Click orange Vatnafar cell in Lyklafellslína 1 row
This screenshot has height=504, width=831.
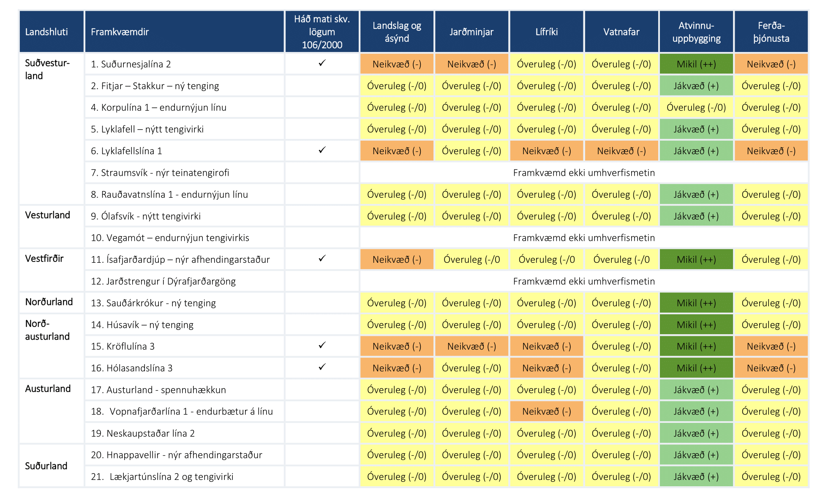tap(621, 151)
